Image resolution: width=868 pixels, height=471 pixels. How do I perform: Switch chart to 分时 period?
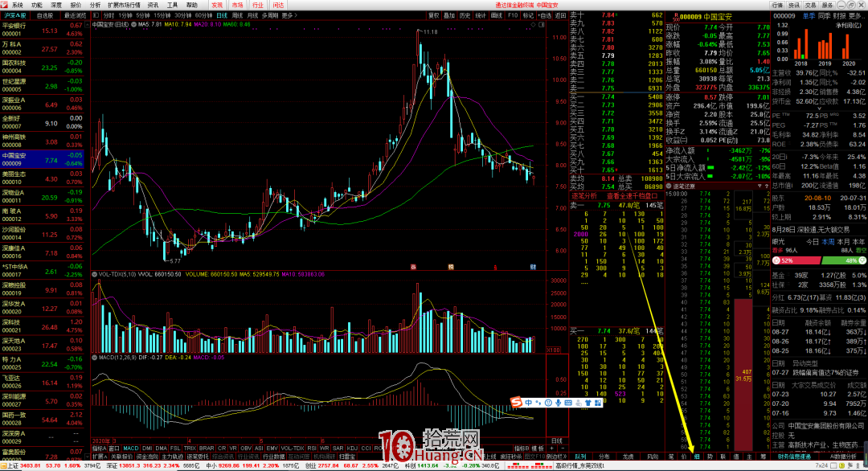click(109, 15)
